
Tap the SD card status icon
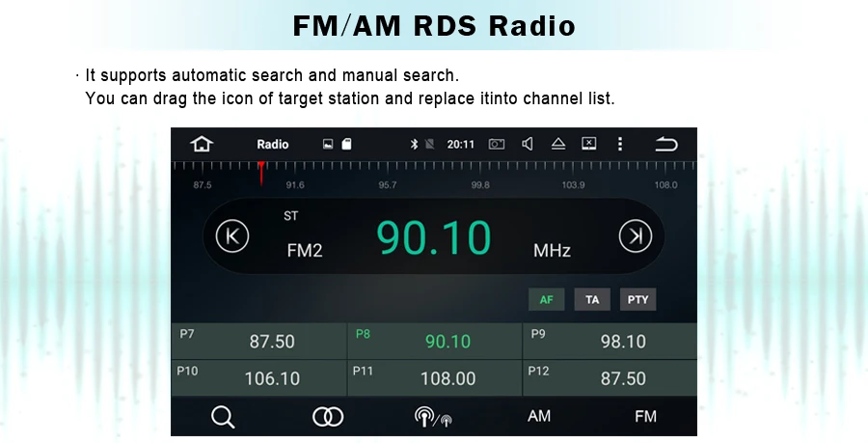coord(346,144)
